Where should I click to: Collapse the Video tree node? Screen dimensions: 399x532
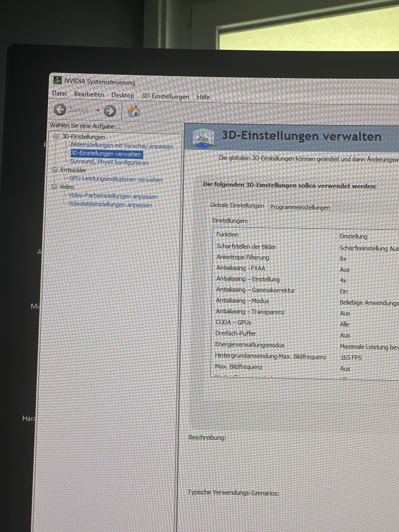coord(54,187)
